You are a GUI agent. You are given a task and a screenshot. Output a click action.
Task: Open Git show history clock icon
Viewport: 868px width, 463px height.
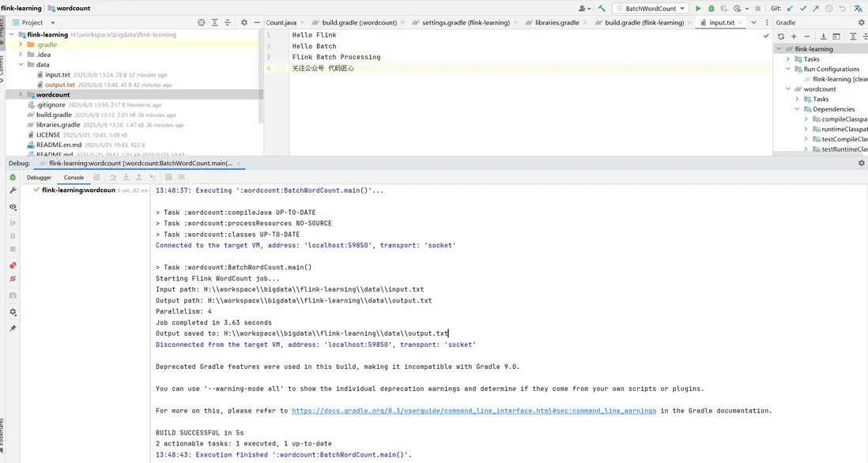pos(829,9)
